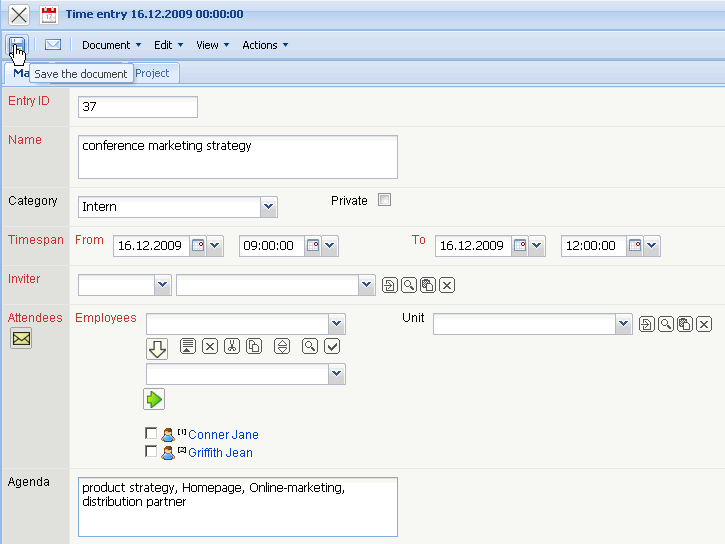
Task: Click the cut scissors icon under Employees
Action: 232,346
